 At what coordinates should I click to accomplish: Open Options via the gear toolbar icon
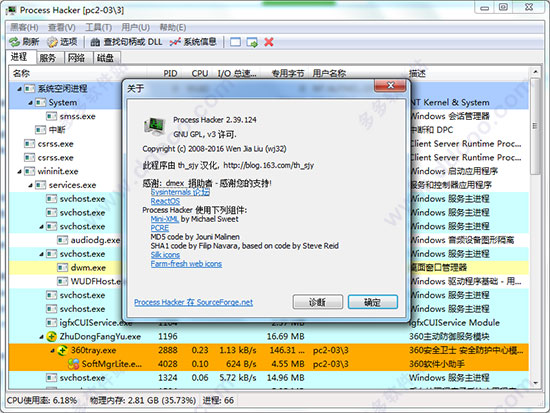pyautogui.click(x=52, y=42)
